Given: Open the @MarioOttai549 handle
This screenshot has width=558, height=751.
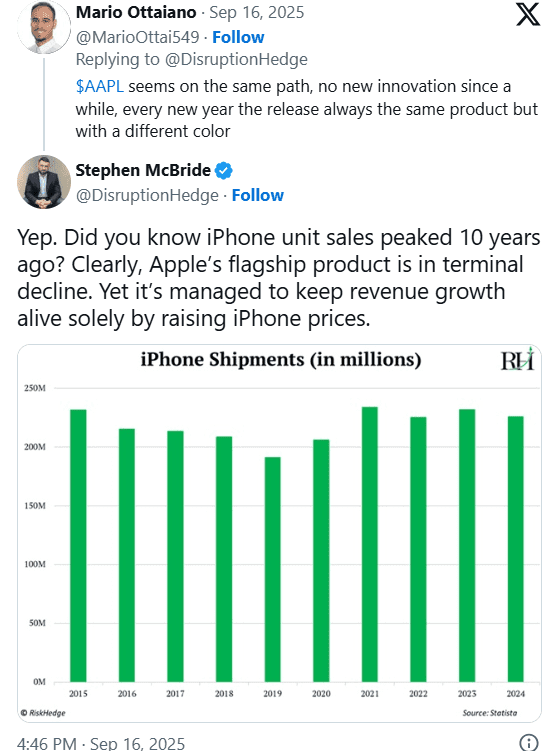Looking at the screenshot, I should (137, 37).
